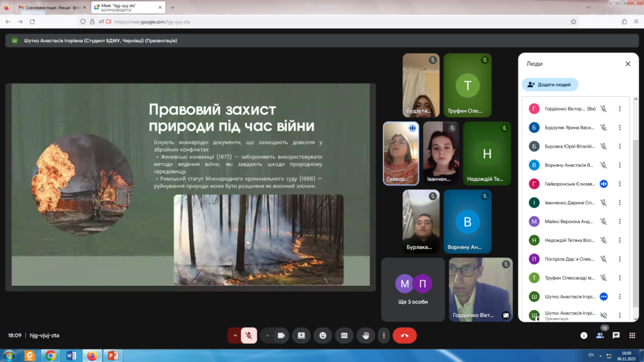This screenshot has height=362, width=644.
Task: Expand audio settings arrow beside microphone
Action: (x=235, y=336)
